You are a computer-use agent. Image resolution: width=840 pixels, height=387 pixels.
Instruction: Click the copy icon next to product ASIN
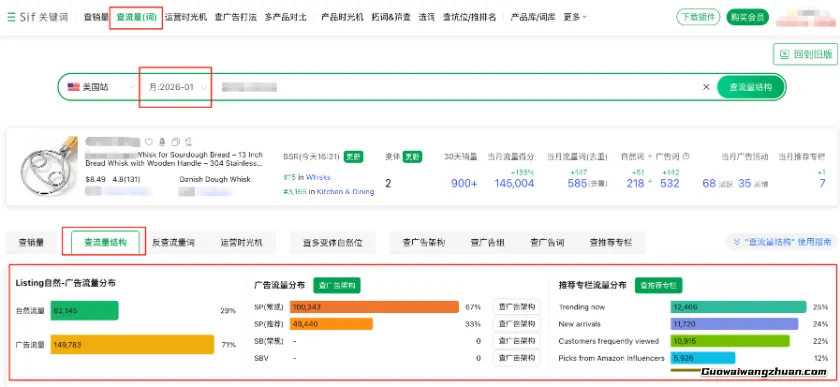(175, 142)
